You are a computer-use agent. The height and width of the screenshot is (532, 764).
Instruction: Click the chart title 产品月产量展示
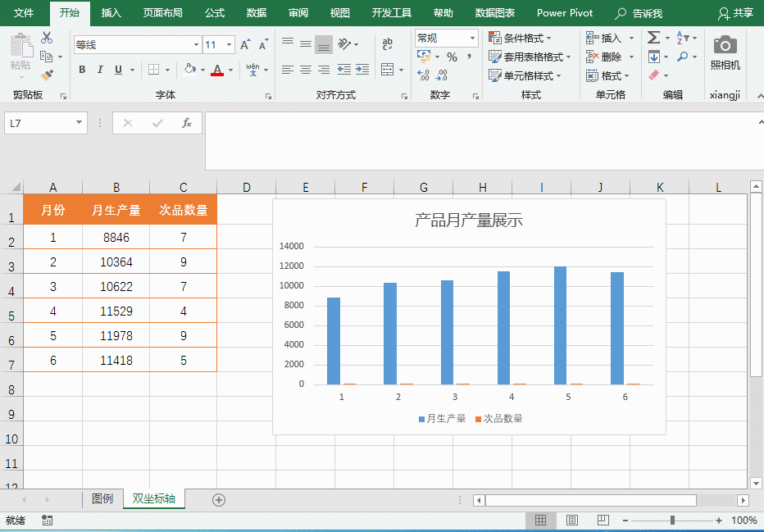tap(469, 220)
